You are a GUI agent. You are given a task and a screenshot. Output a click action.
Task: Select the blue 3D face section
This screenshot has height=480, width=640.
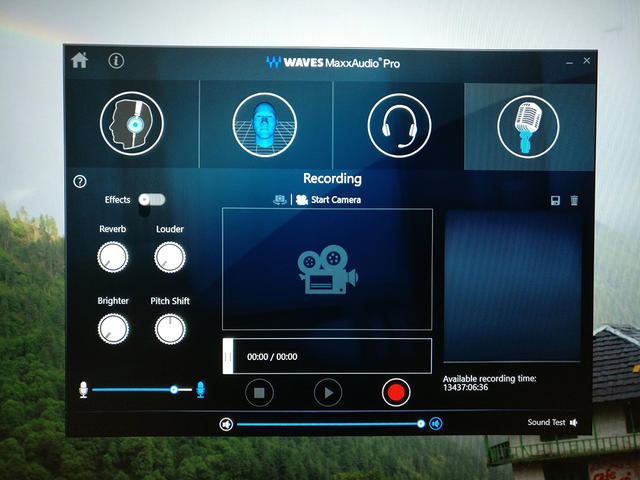(264, 124)
